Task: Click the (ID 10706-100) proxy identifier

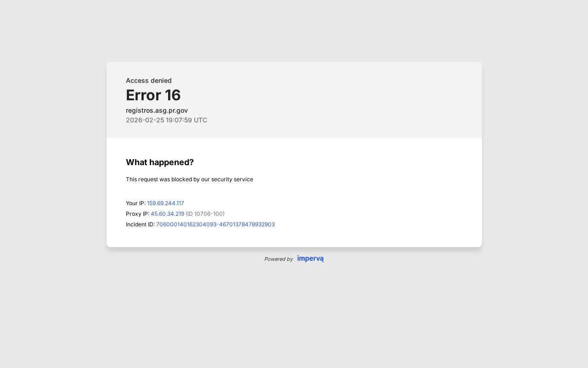Action: tap(205, 214)
